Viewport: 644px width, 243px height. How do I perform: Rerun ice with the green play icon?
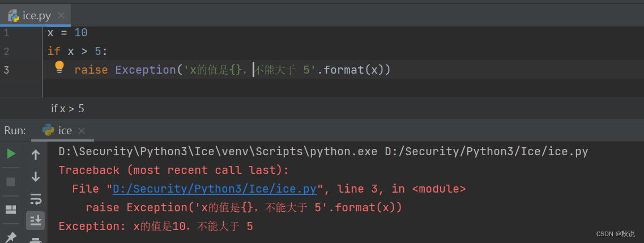pyautogui.click(x=11, y=154)
